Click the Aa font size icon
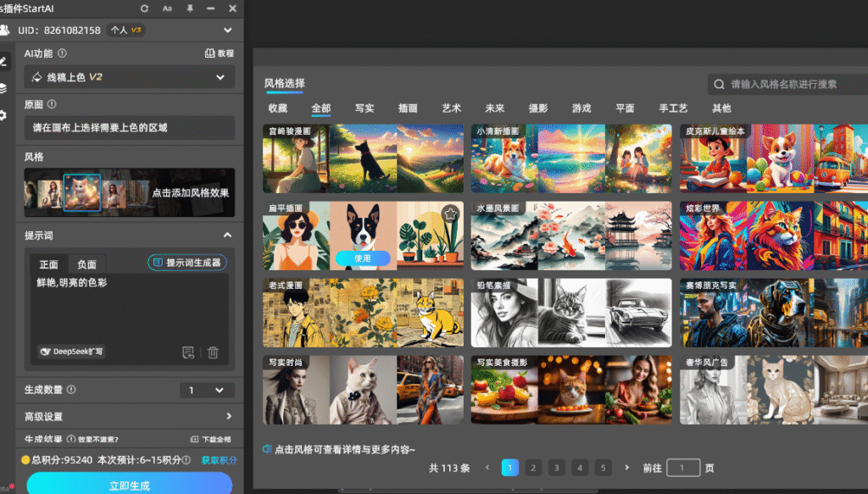The image size is (868, 494). [167, 8]
